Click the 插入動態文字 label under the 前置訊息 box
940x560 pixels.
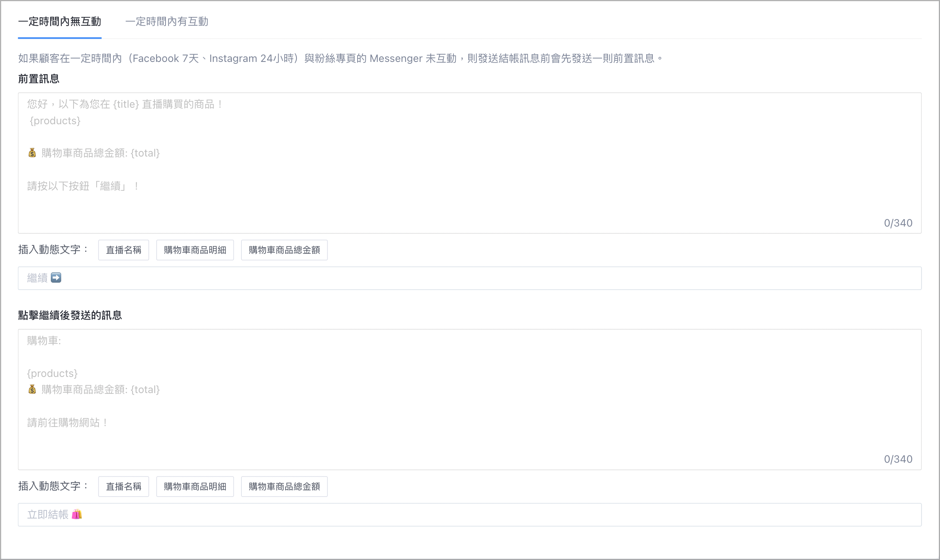pyautogui.click(x=53, y=250)
